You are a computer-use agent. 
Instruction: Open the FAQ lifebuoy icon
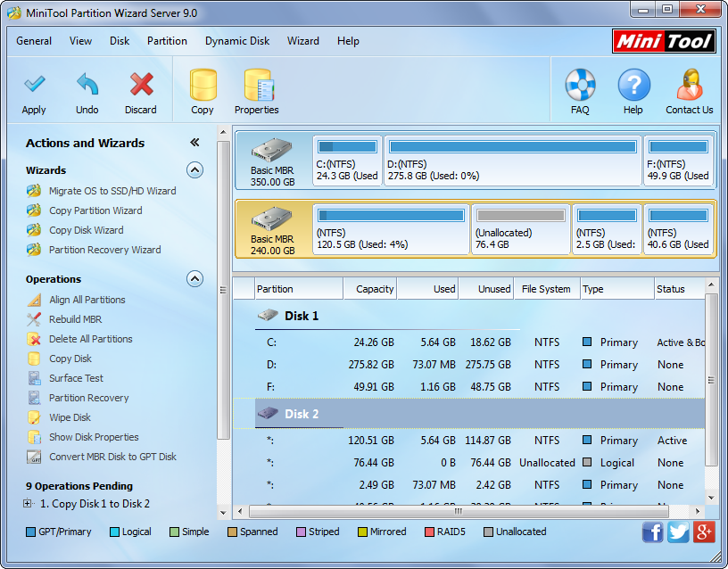580,85
